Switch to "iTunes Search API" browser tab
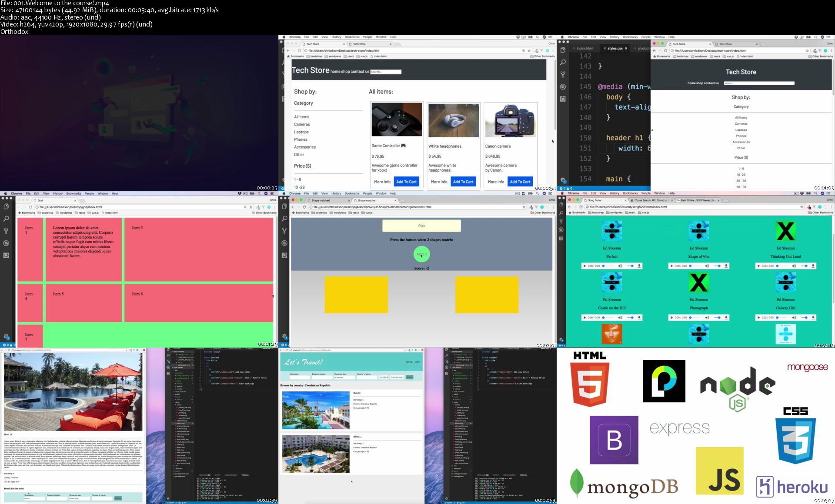The width and height of the screenshot is (835, 504). (x=651, y=200)
